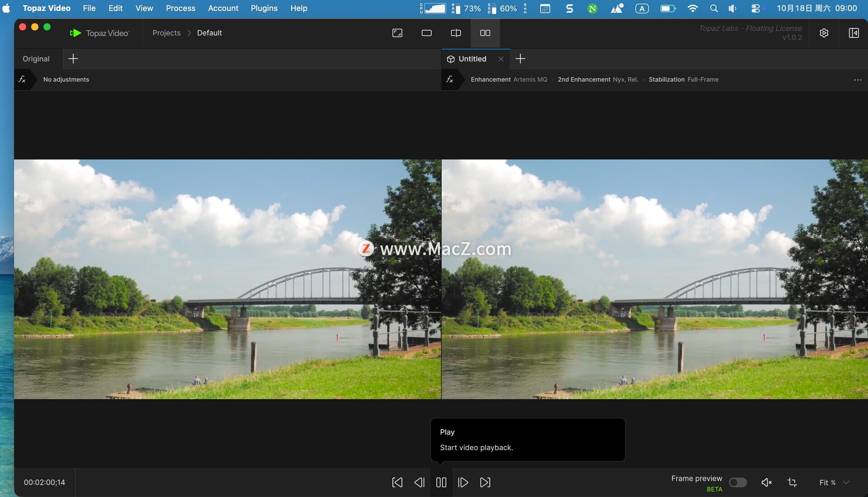Click the Wi-Fi icon in menu bar
The height and width of the screenshot is (497, 868).
pyautogui.click(x=692, y=8)
